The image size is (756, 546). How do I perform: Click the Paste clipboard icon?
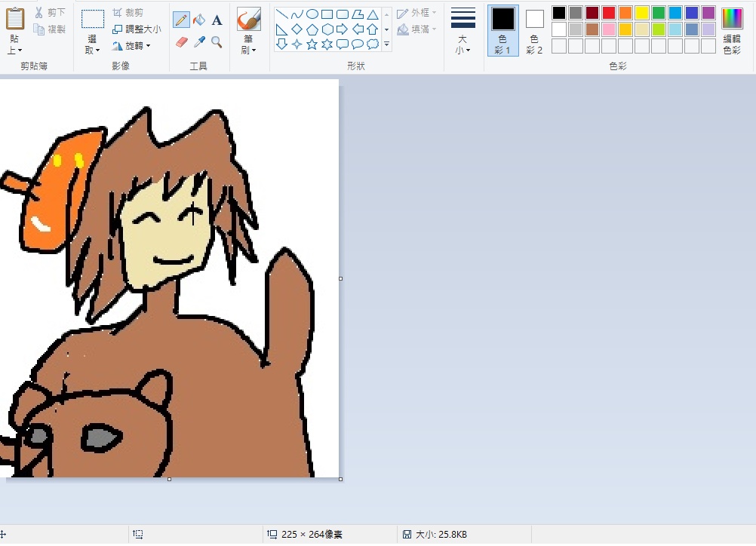[x=15, y=18]
